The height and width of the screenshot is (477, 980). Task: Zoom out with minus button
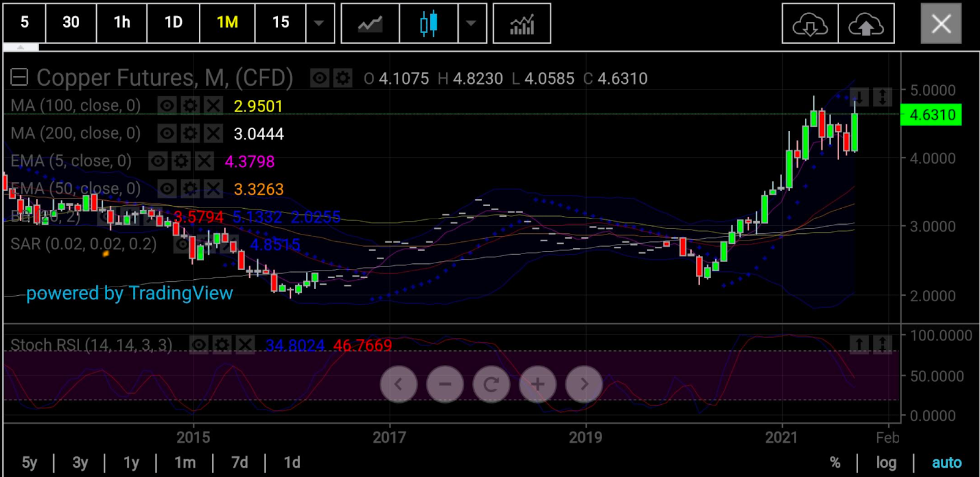click(445, 385)
